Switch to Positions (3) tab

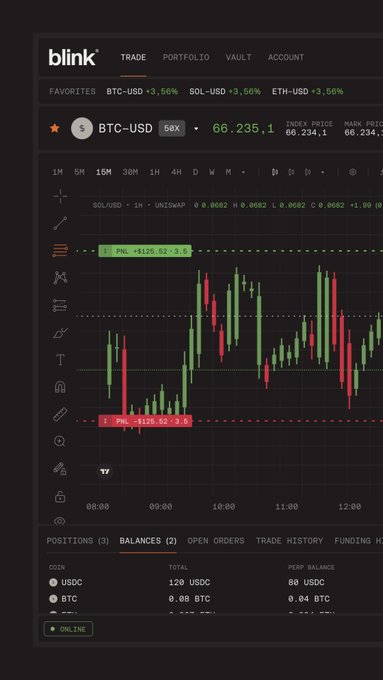coord(78,541)
